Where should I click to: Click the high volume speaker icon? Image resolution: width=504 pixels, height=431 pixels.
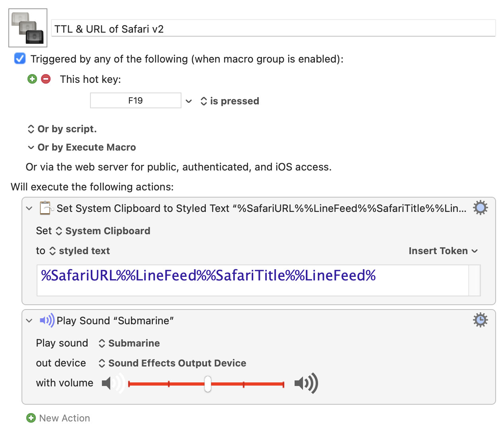(306, 383)
